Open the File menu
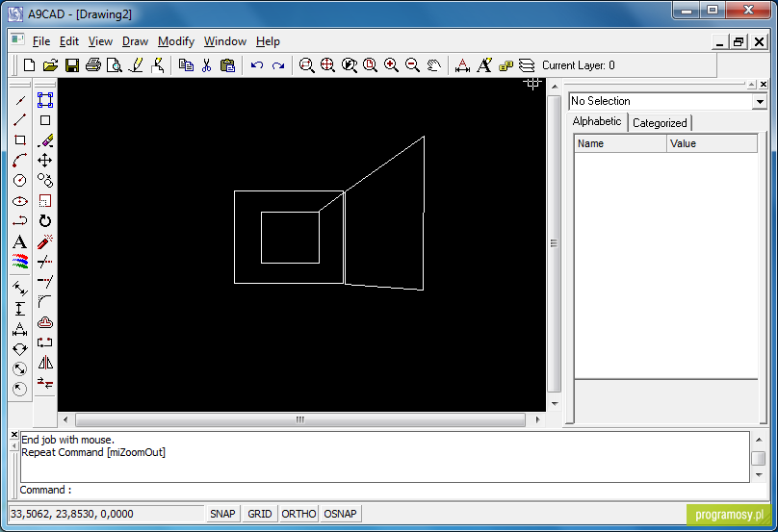 tap(41, 41)
